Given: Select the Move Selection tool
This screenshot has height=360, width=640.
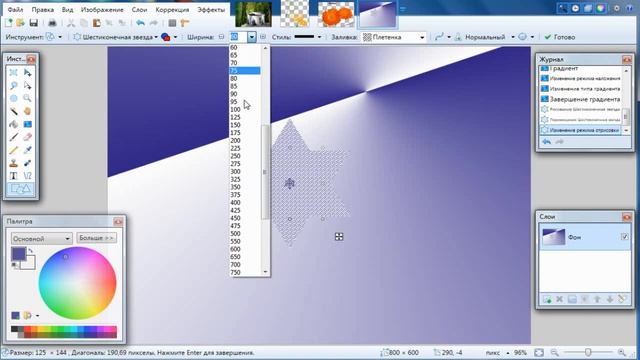Looking at the screenshot, I should (27, 86).
